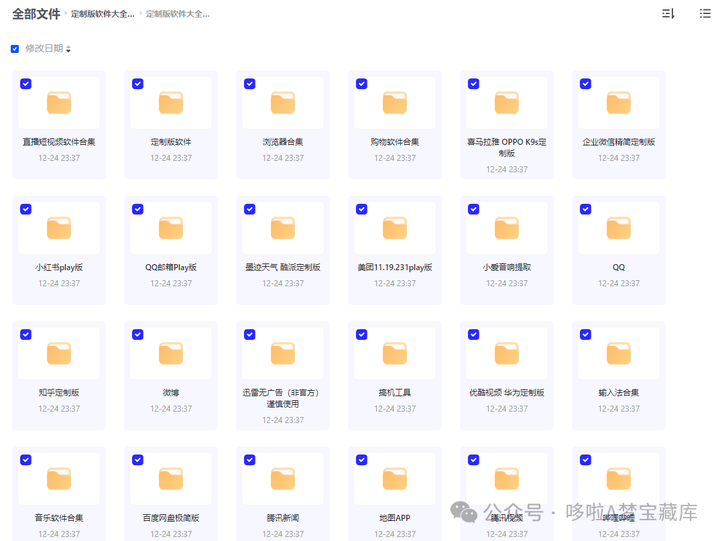Viewport: 720px width, 541px height.
Task: Open the 腾讯新闻 folder icon
Action: click(x=283, y=479)
